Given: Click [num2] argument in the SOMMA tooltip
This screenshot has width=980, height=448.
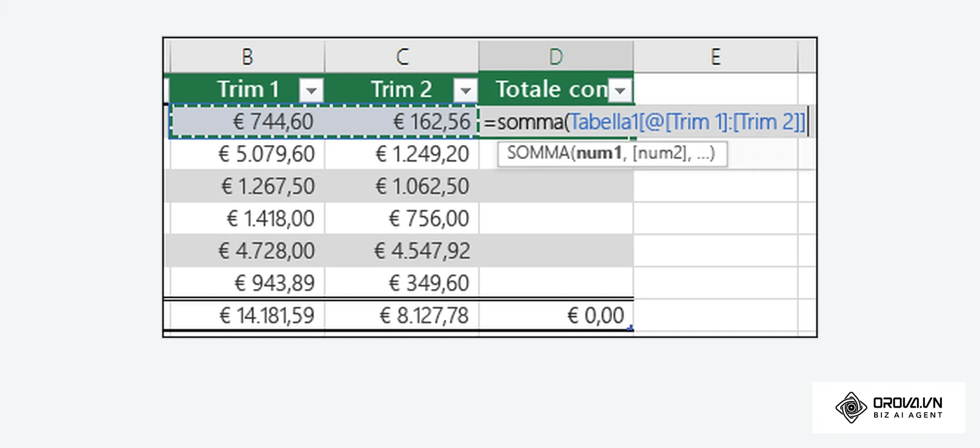Looking at the screenshot, I should click(660, 153).
